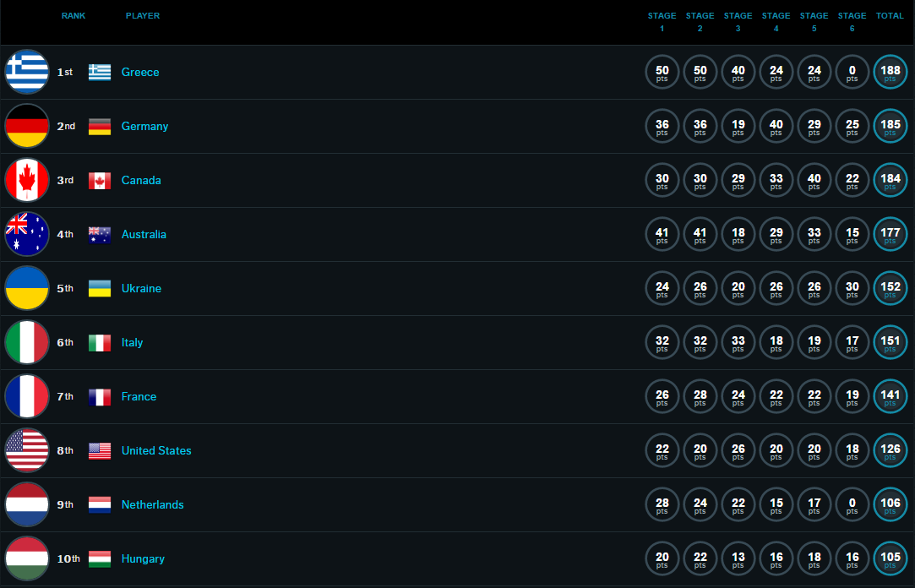
Task: Click small Canada flag beside player name
Action: coord(100,180)
